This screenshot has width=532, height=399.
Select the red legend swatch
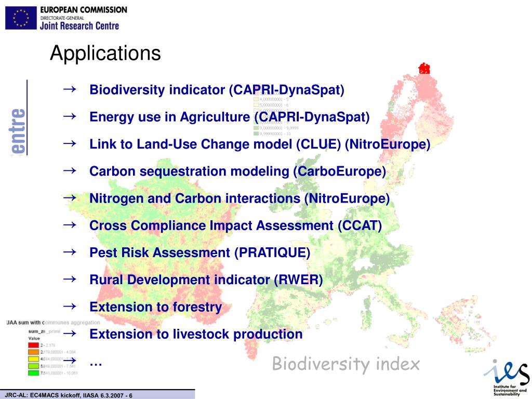(34, 345)
